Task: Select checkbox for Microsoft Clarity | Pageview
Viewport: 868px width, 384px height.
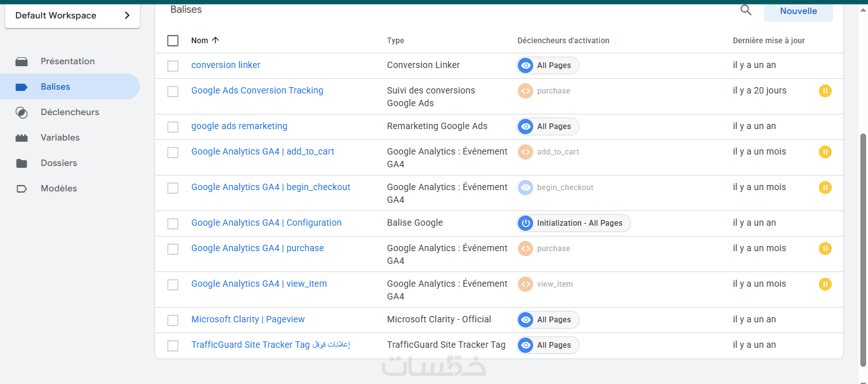Action: click(173, 320)
